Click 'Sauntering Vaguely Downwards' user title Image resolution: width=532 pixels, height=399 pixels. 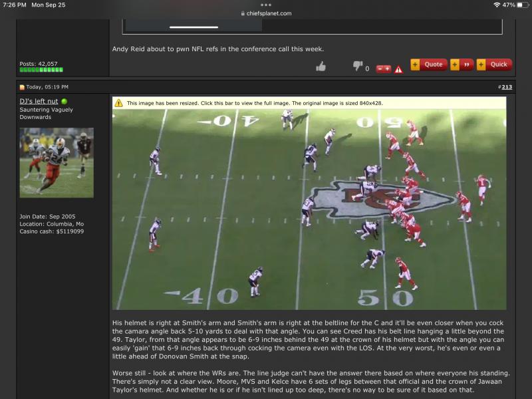(46, 113)
